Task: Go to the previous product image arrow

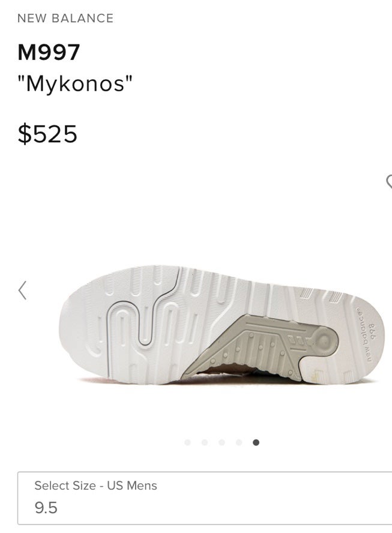Action: pos(22,291)
